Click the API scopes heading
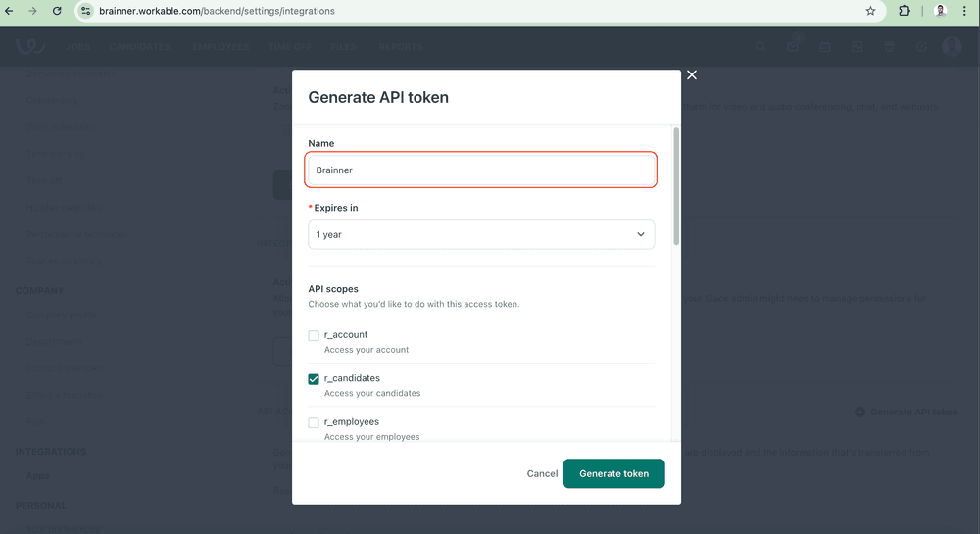This screenshot has width=980, height=534. coord(333,289)
